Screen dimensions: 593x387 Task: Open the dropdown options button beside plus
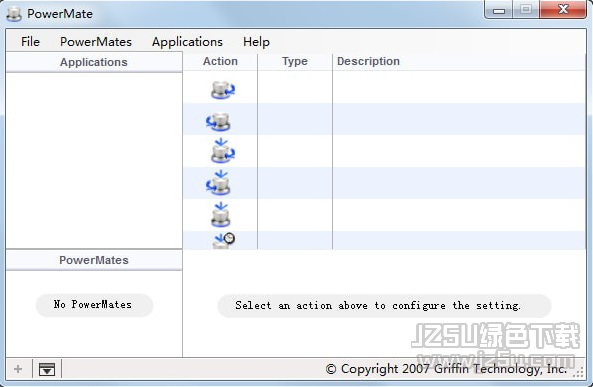47,369
